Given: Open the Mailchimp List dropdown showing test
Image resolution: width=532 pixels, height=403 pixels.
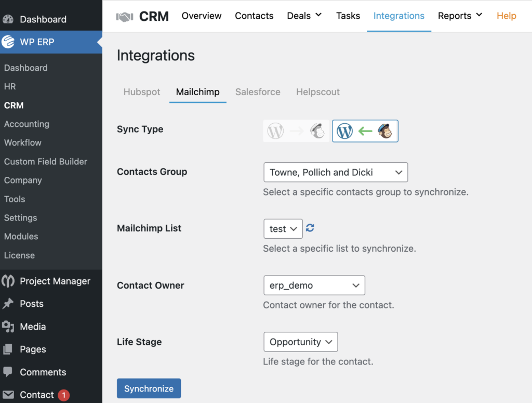Looking at the screenshot, I should click(283, 229).
